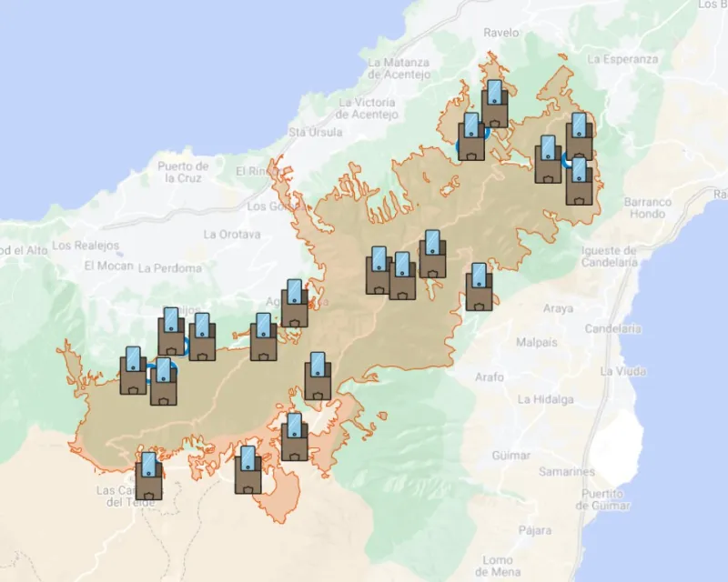The image size is (728, 582).
Task: Click the La Matanza de Acentejo label
Action: click(x=399, y=68)
